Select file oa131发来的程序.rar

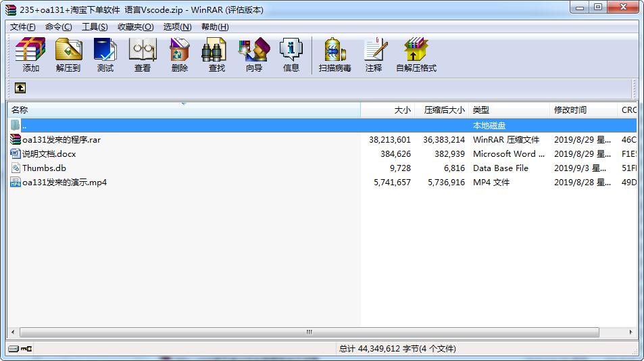(x=61, y=140)
